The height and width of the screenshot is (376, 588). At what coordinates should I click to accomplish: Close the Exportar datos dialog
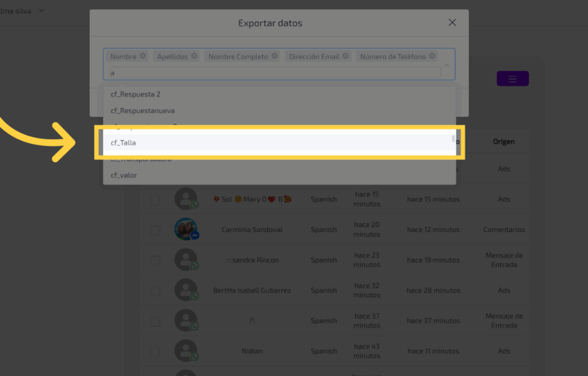(x=452, y=23)
